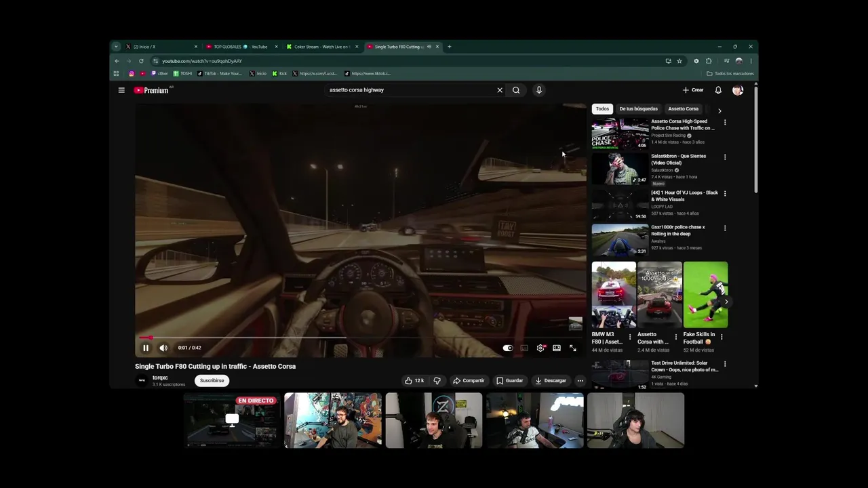Dislike the video thumbs-down icon
Image resolution: width=868 pixels, height=488 pixels.
(437, 380)
